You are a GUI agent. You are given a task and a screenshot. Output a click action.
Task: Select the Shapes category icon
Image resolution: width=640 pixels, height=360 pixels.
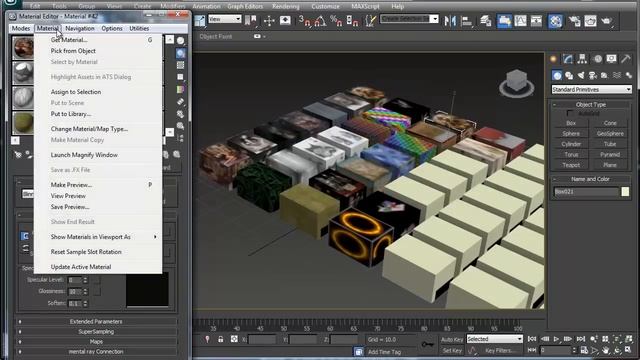569,75
